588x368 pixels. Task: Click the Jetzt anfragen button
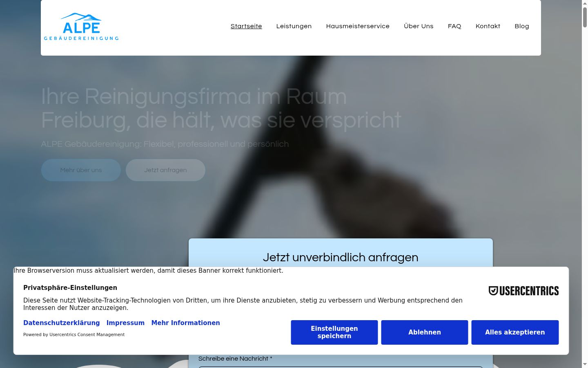pyautogui.click(x=165, y=170)
